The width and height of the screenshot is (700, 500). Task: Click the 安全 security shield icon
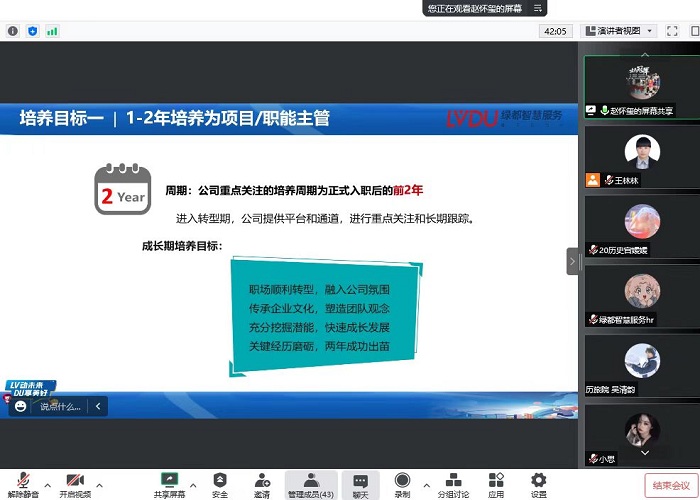[x=220, y=481]
